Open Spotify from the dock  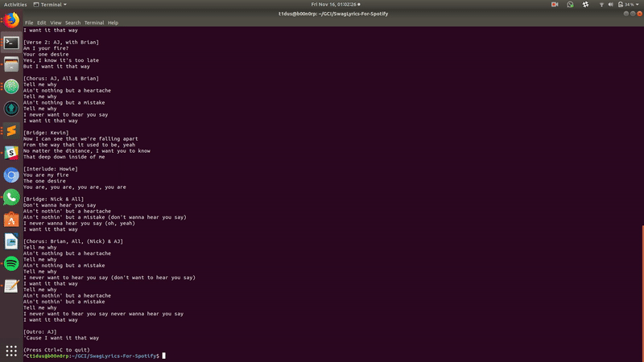(x=11, y=264)
